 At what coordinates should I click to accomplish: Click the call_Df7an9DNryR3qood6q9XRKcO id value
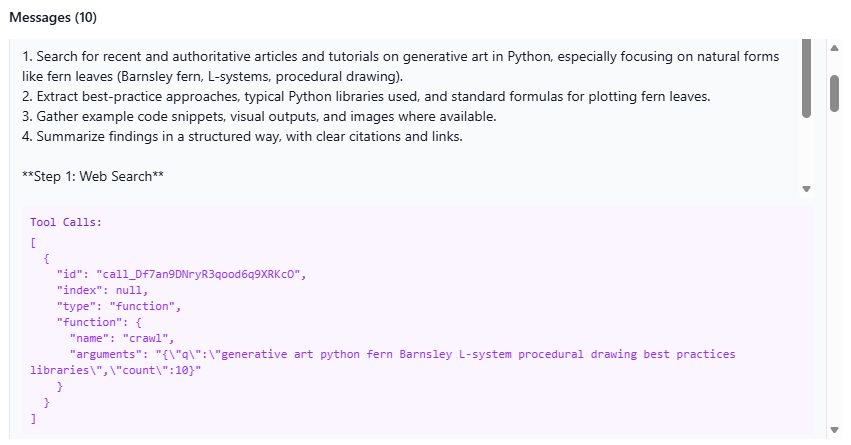coord(199,273)
